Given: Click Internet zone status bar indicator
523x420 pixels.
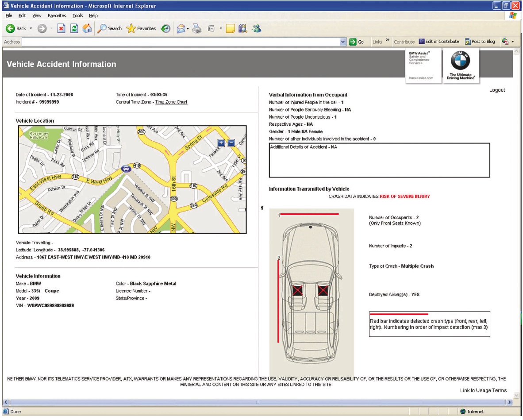Looking at the screenshot, I should [x=472, y=412].
